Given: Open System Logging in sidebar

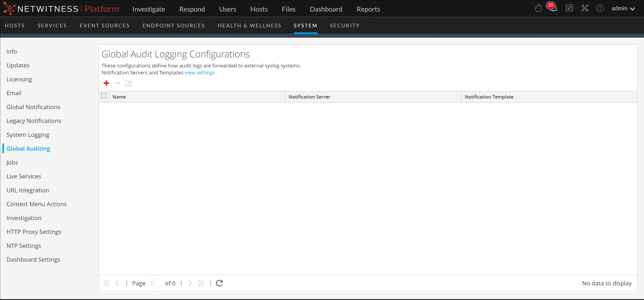Looking at the screenshot, I should click(28, 135).
